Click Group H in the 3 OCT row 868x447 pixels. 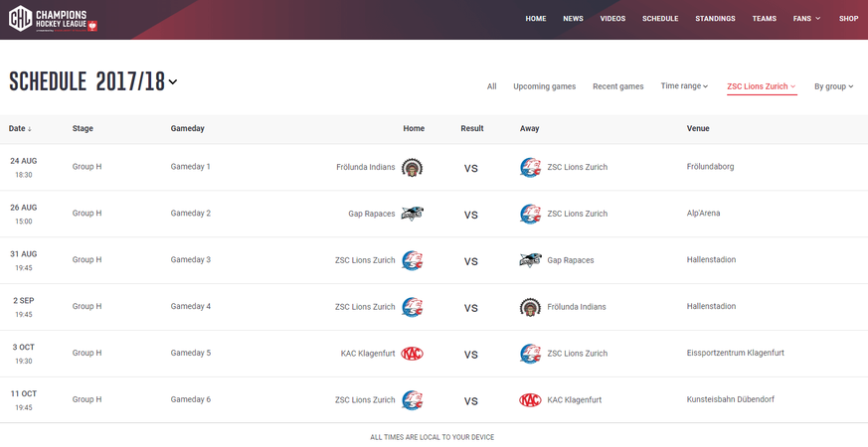[87, 353]
